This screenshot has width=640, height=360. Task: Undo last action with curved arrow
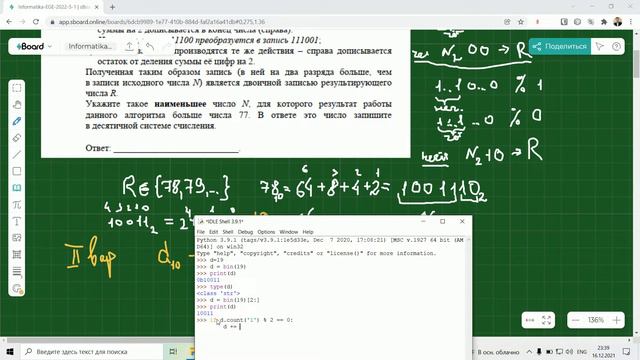click(150, 47)
